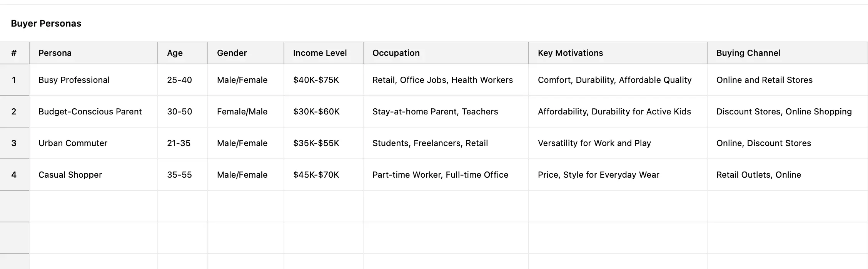Click the 30-50 age cell
The width and height of the screenshot is (868, 269).
(179, 112)
